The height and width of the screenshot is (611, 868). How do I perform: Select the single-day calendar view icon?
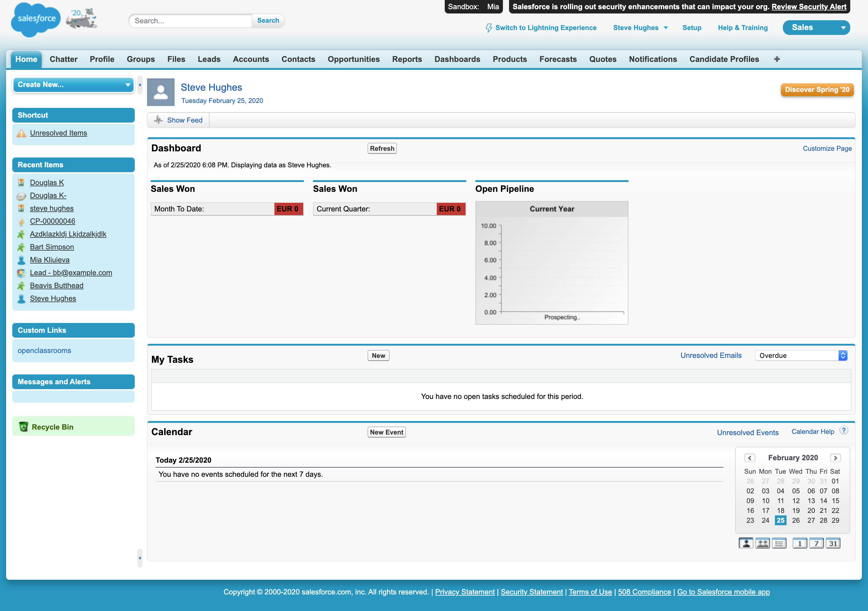tap(800, 543)
